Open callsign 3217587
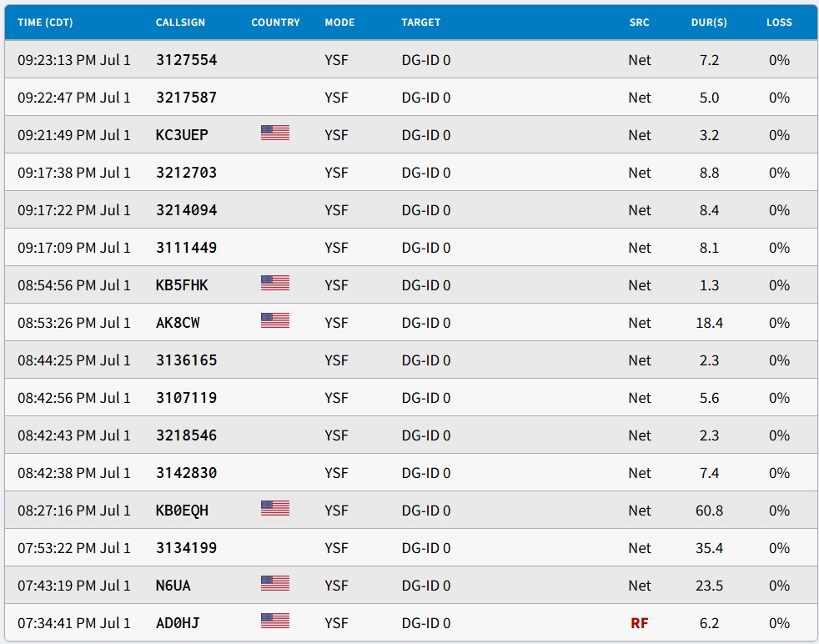Screen dimensions: 819x644 click(187, 98)
